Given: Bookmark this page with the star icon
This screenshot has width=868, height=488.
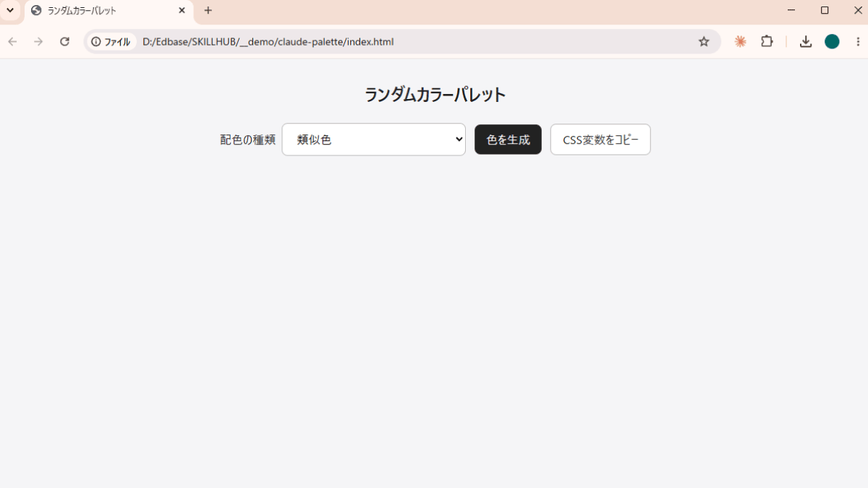Looking at the screenshot, I should (x=704, y=42).
